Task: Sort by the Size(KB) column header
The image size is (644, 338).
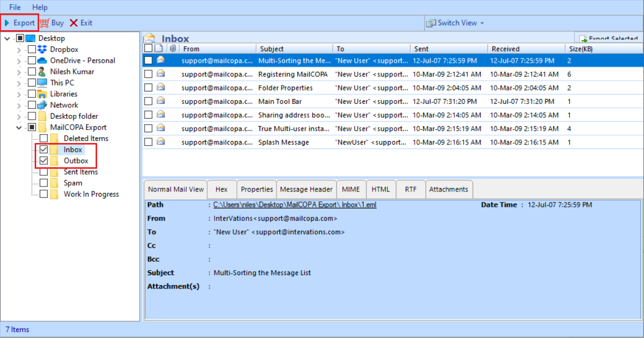Action: [604, 48]
